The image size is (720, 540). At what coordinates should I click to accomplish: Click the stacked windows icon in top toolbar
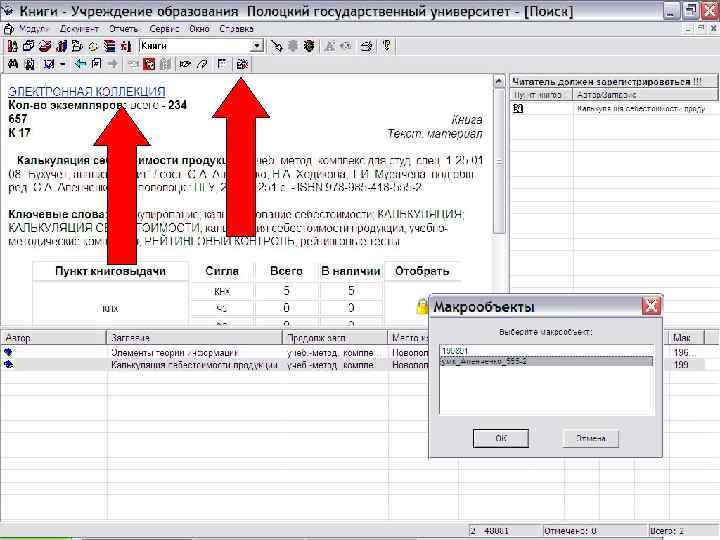[x=28, y=46]
